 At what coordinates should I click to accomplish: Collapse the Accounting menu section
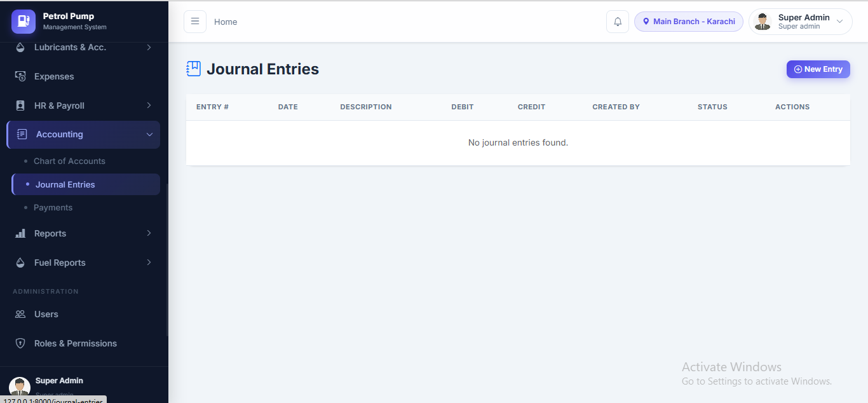click(x=83, y=135)
